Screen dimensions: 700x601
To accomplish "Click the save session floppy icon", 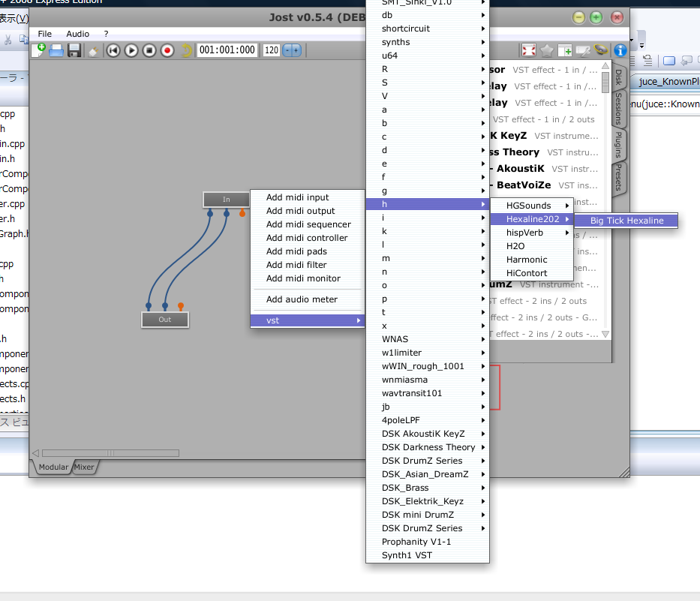I will [x=74, y=50].
